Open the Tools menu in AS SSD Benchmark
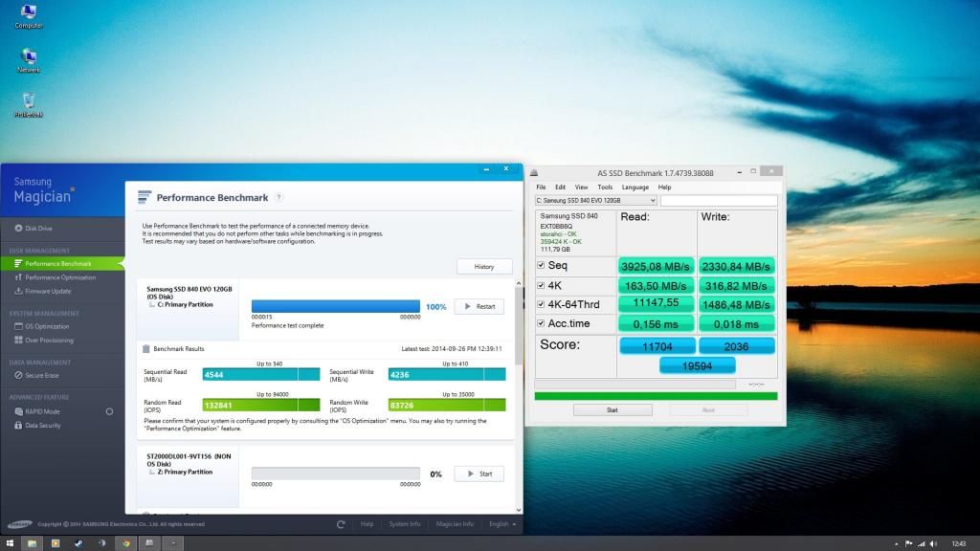The height and width of the screenshot is (551, 980). pos(605,187)
